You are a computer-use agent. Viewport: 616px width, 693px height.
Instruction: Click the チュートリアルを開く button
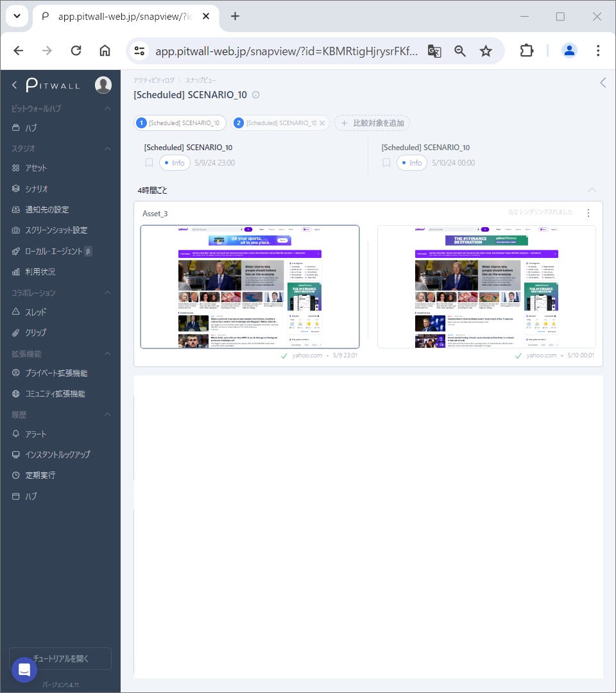60,658
